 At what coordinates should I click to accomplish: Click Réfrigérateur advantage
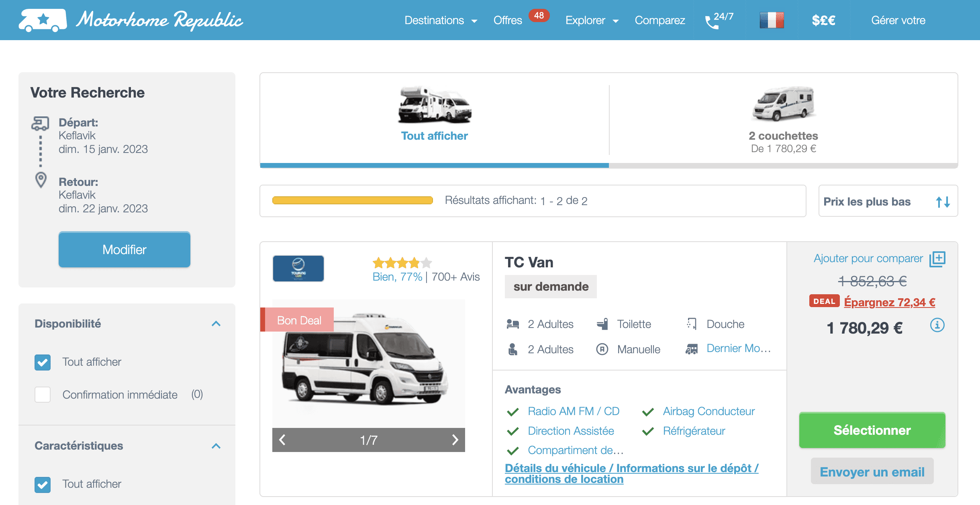coord(694,431)
